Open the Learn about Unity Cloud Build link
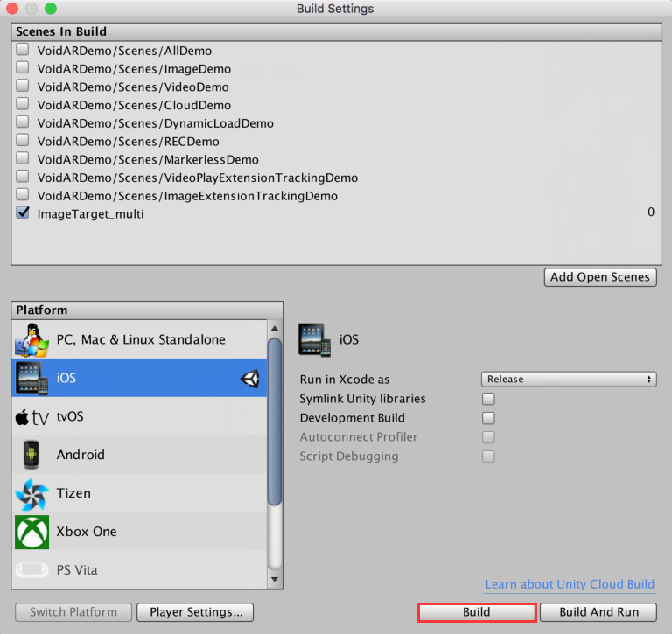672x634 pixels. pyautogui.click(x=570, y=584)
